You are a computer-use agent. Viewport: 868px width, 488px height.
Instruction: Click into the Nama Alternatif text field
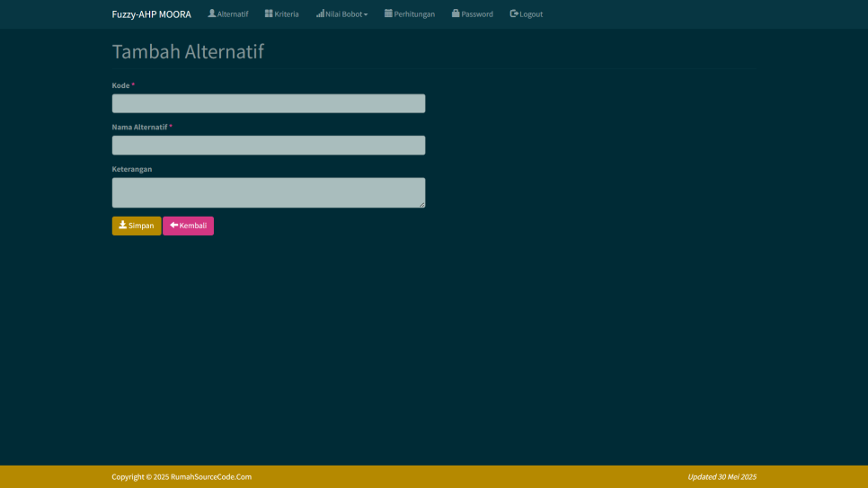[x=268, y=146]
